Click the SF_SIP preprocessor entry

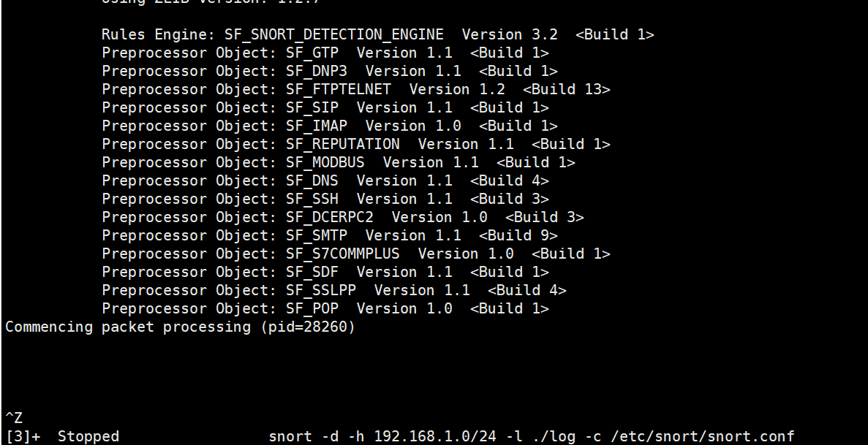tap(312, 107)
